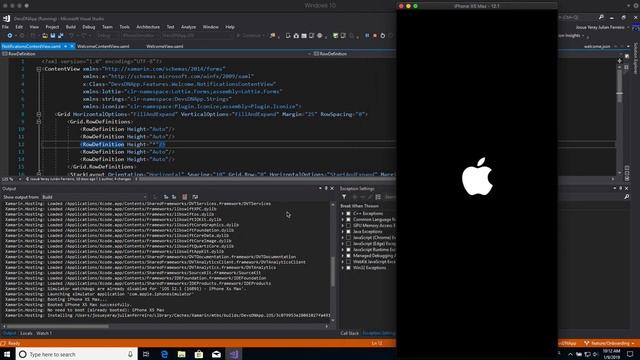Click the Save file toolbar icon
Viewport: 640px width, 360px height.
pos(53,36)
